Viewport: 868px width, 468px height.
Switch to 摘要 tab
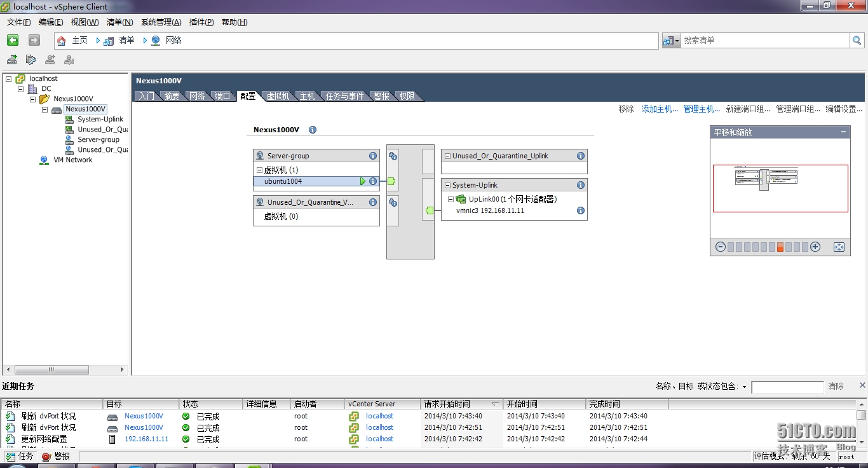click(172, 96)
